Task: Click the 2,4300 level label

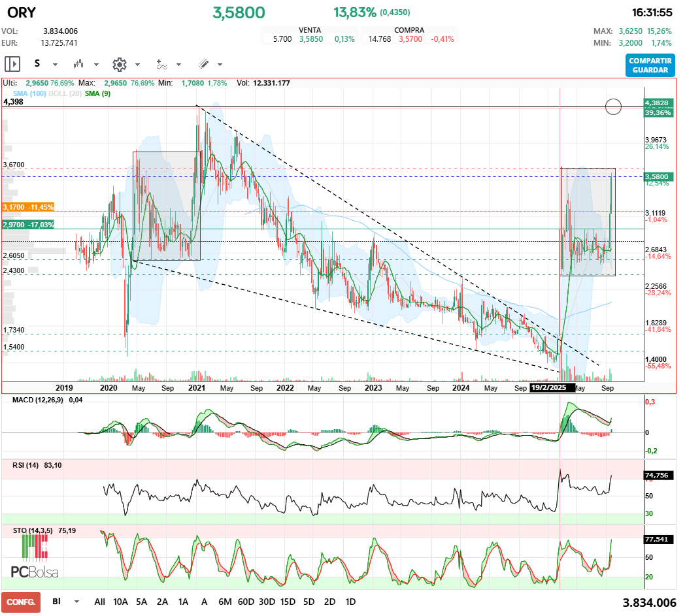Action: pyautogui.click(x=14, y=270)
